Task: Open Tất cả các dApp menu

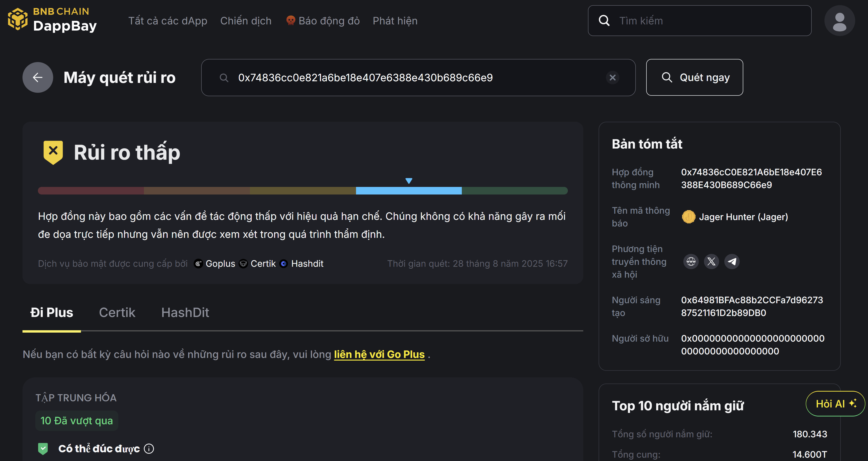Action: [x=168, y=21]
